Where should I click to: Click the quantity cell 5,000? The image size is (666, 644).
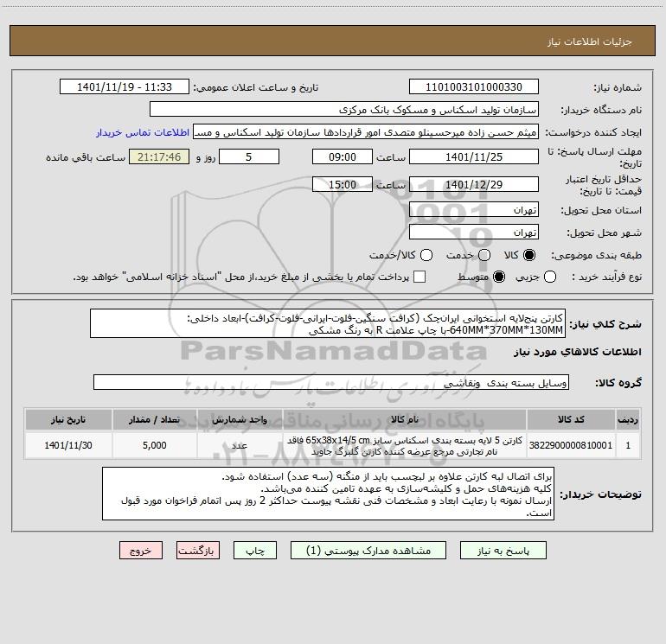coord(155,445)
